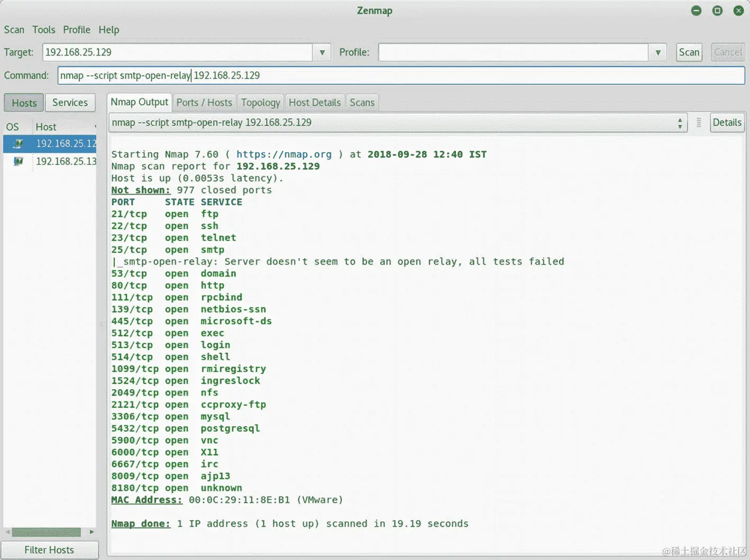This screenshot has width=750, height=560.
Task: Click inside the Command input field
Action: coord(370,76)
